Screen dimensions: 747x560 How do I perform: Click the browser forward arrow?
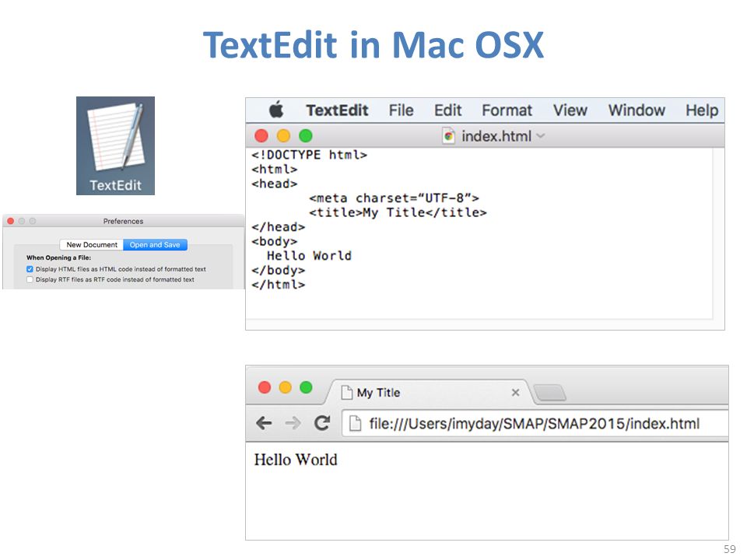[293, 423]
